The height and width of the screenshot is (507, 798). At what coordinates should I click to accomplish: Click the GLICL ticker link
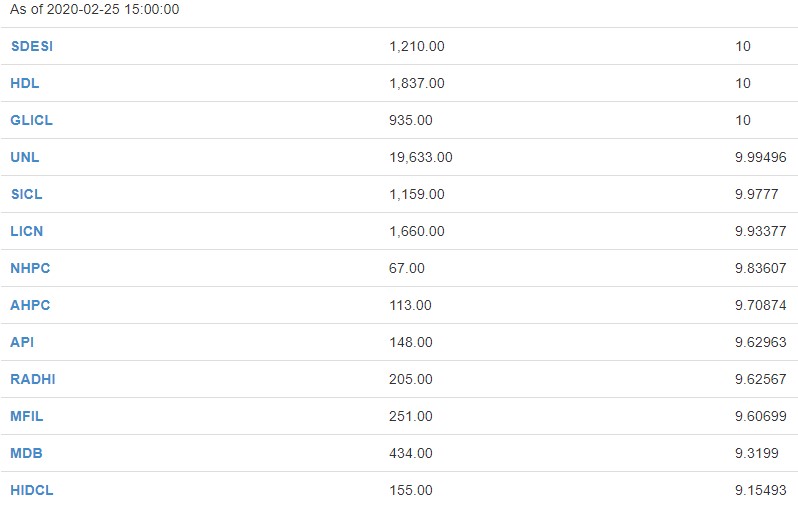pyautogui.click(x=31, y=120)
